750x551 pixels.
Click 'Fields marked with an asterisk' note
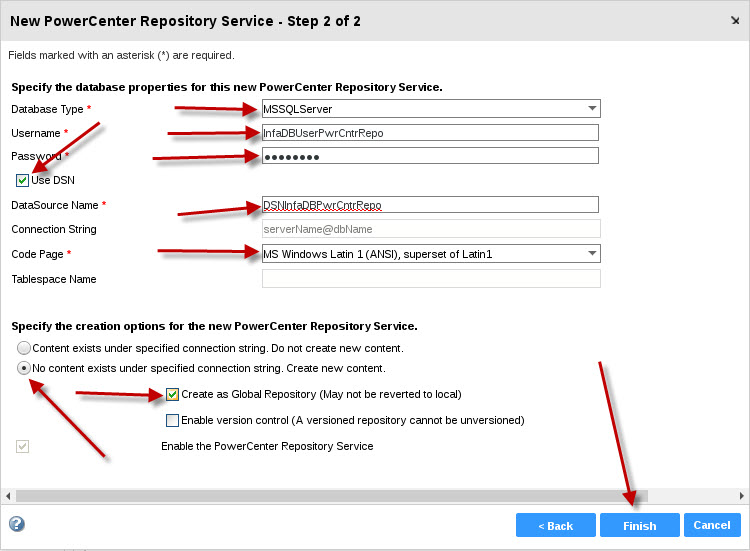pos(121,55)
